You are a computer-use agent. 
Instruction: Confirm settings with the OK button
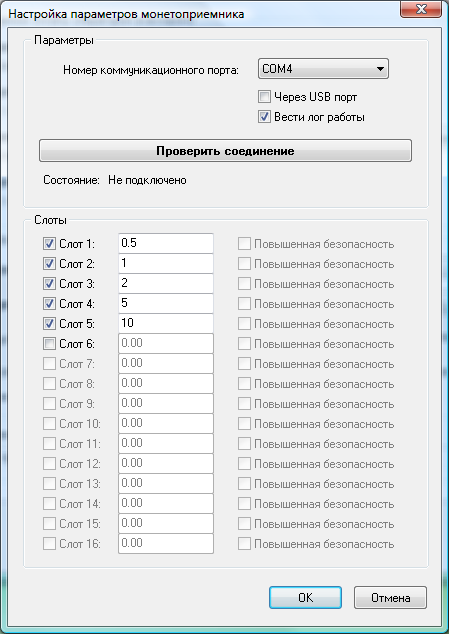pyautogui.click(x=305, y=598)
